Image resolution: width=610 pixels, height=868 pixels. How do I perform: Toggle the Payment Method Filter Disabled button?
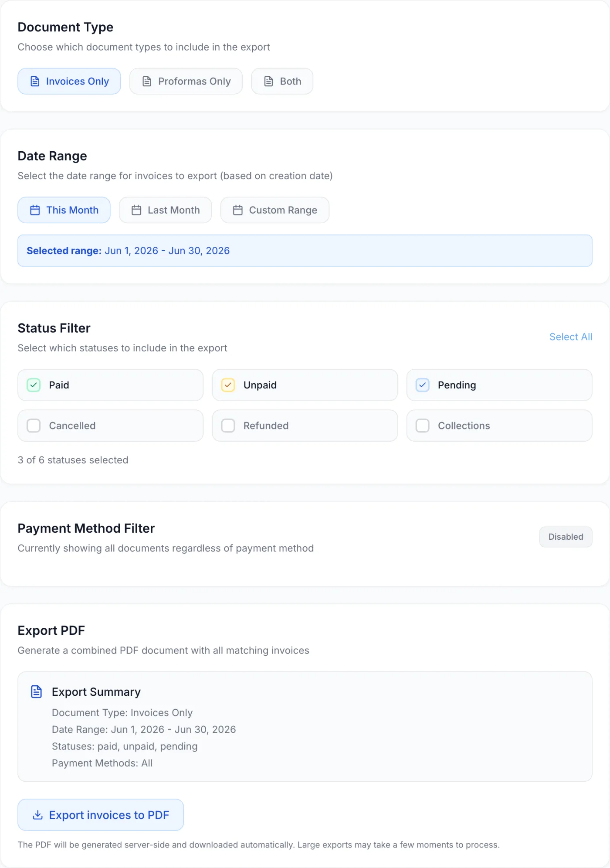[x=566, y=537]
